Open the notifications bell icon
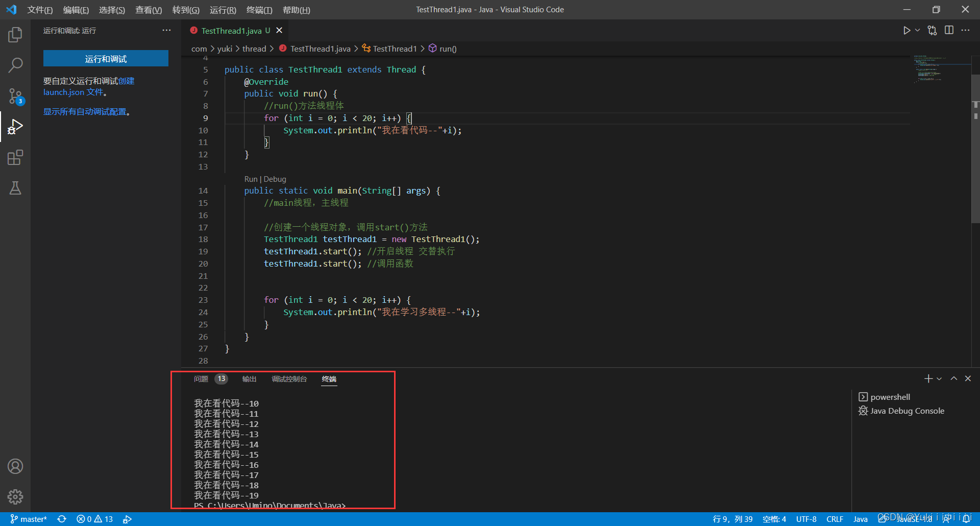Viewport: 980px width, 526px height. pyautogui.click(x=967, y=519)
